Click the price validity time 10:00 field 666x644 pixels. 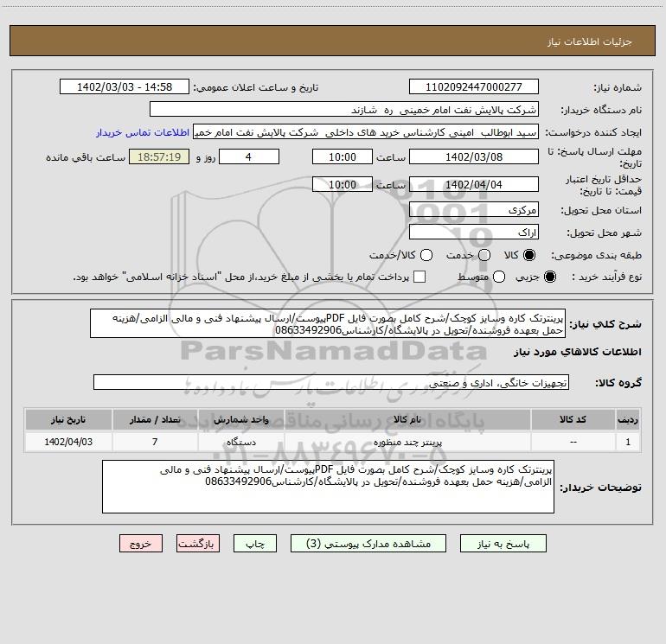tap(343, 184)
